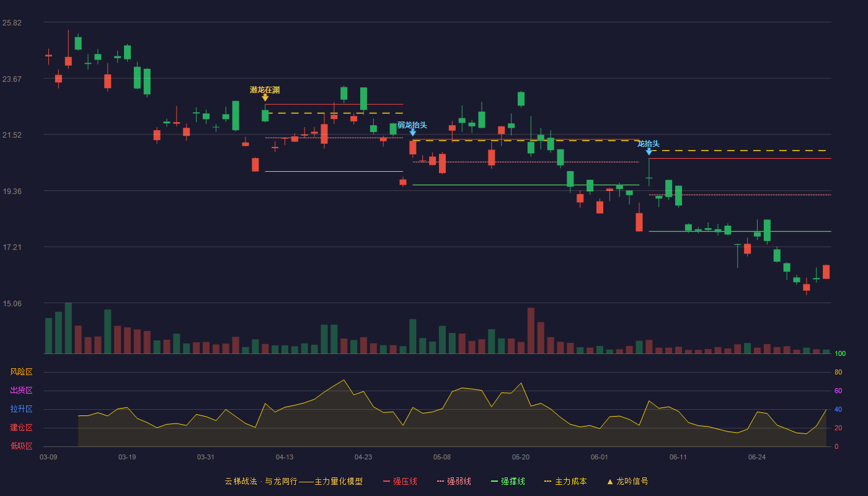Viewport: 868px width, 496px height.
Task: Click the blue 龙抬头 signal arrow marker
Action: [649, 151]
